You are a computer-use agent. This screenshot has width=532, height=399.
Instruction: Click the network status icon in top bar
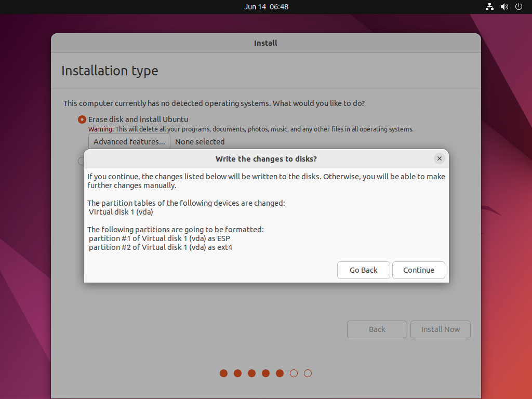tap(489, 7)
